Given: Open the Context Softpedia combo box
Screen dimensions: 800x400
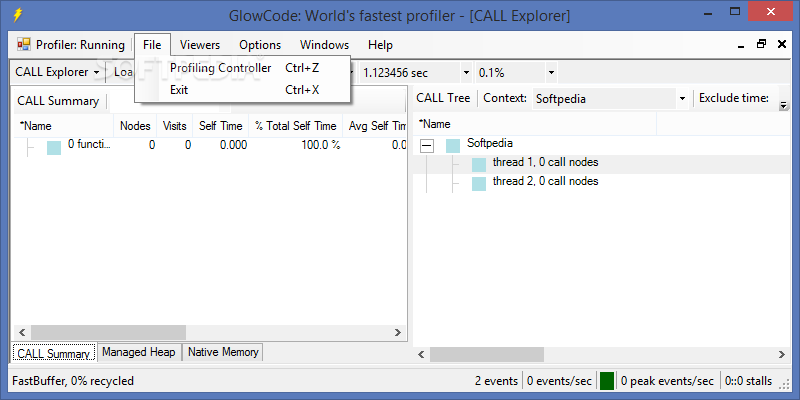Looking at the screenshot, I should (611, 98).
